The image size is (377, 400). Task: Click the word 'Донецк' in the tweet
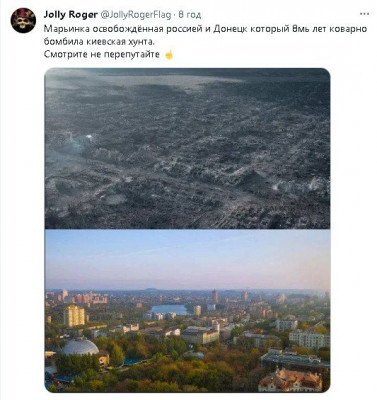click(230, 29)
